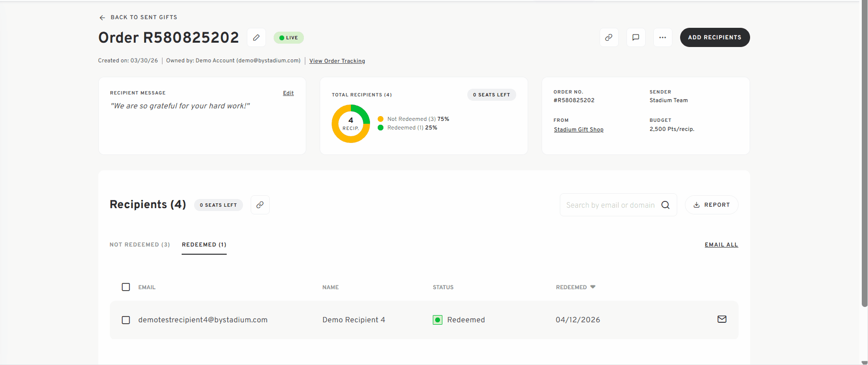Screen dimensions: 868x365
Task: Click the recipients donut chart
Action: pyautogui.click(x=351, y=124)
